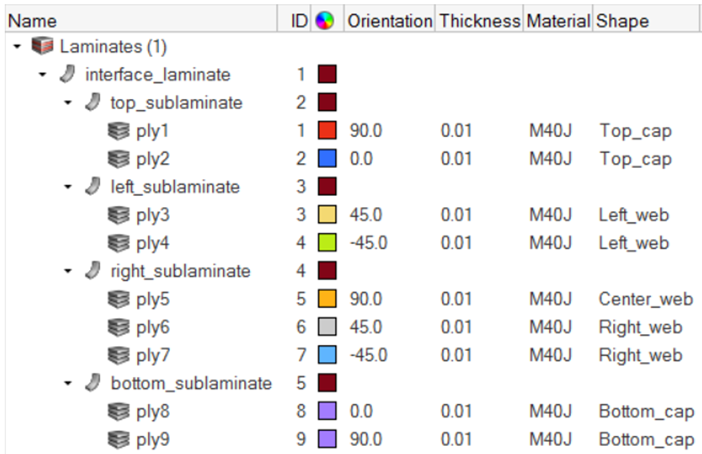Sort by the Material column header
This screenshot has width=702, height=454.
pos(558,21)
